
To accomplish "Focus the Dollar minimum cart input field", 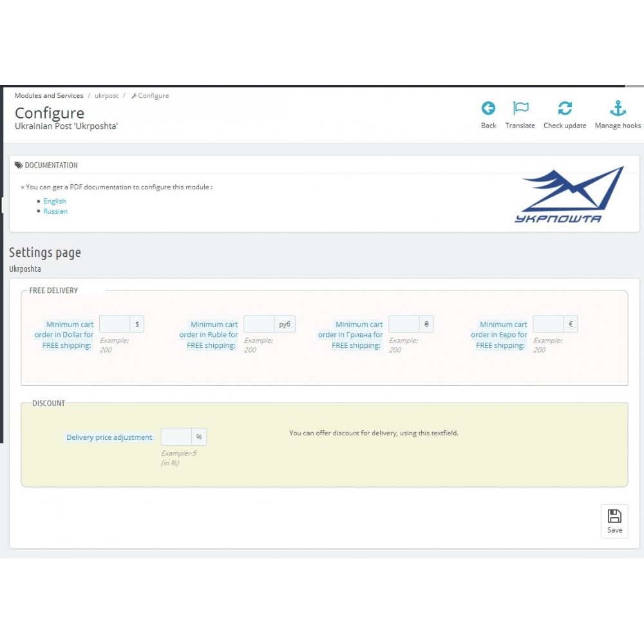I will click(115, 324).
